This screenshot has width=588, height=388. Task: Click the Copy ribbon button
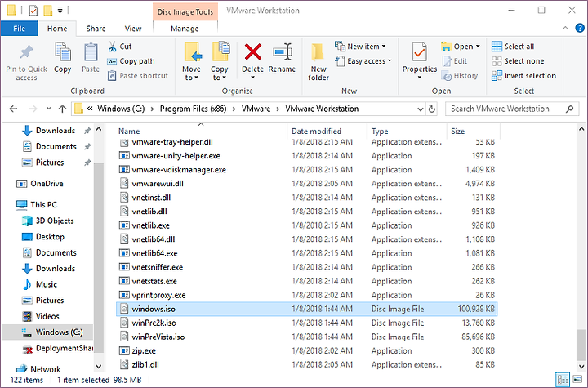(62, 57)
